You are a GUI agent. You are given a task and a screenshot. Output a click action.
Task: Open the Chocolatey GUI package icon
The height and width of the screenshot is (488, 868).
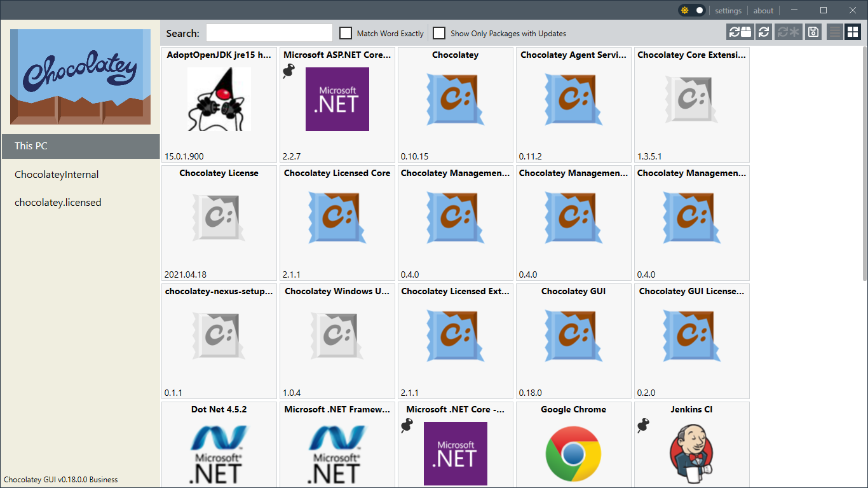[x=574, y=335]
